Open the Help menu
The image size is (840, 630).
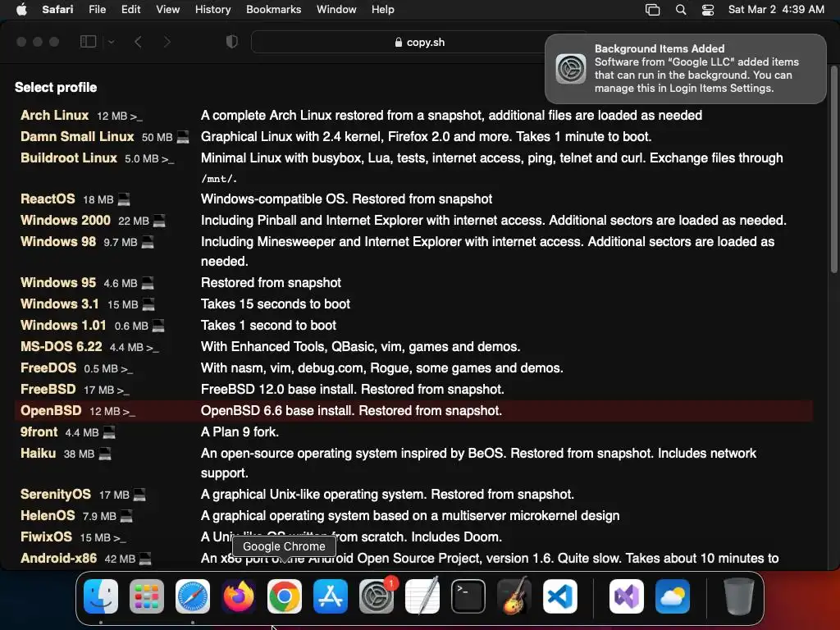(382, 9)
